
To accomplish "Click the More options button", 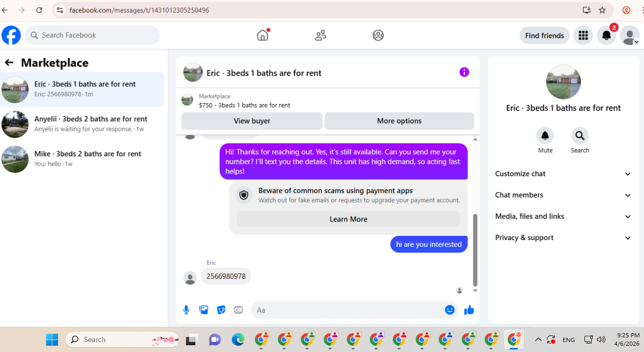I will click(x=399, y=121).
